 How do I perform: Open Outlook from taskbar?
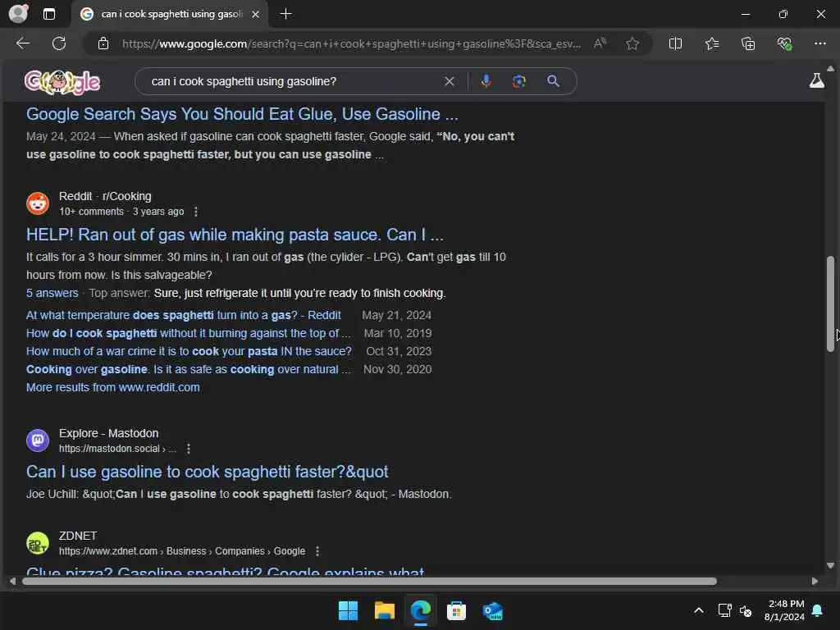click(493, 610)
